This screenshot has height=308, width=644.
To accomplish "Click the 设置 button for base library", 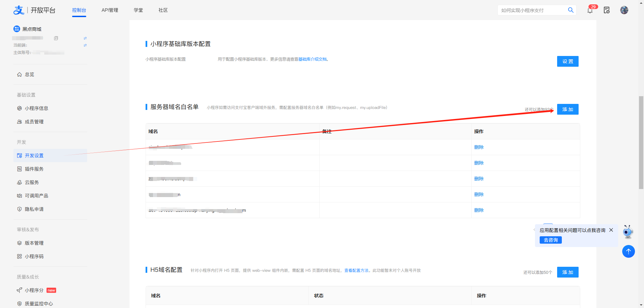I will (x=568, y=61).
